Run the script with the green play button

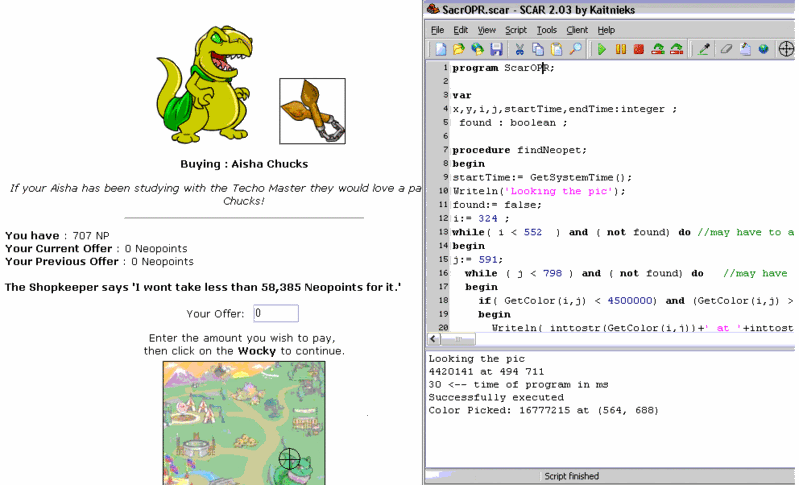602,48
